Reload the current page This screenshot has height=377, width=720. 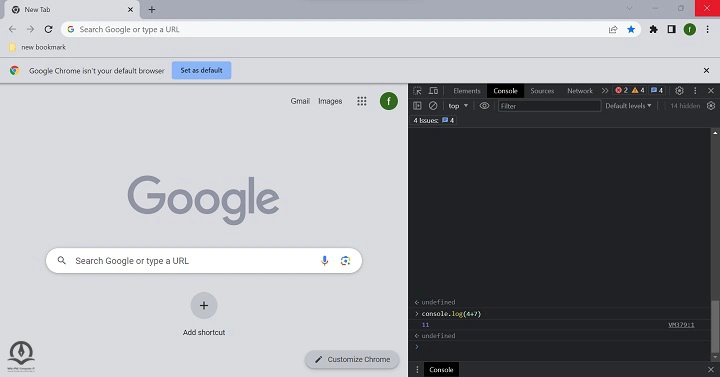[x=48, y=29]
